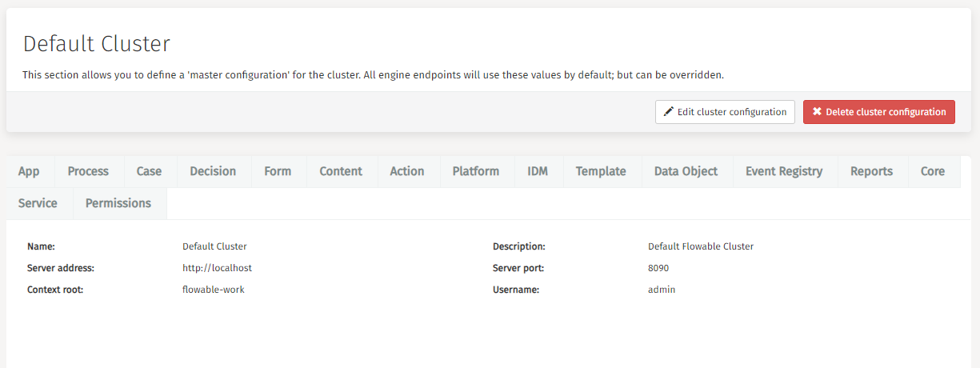This screenshot has height=368, width=980.
Task: Show the IDM tab
Action: point(538,171)
